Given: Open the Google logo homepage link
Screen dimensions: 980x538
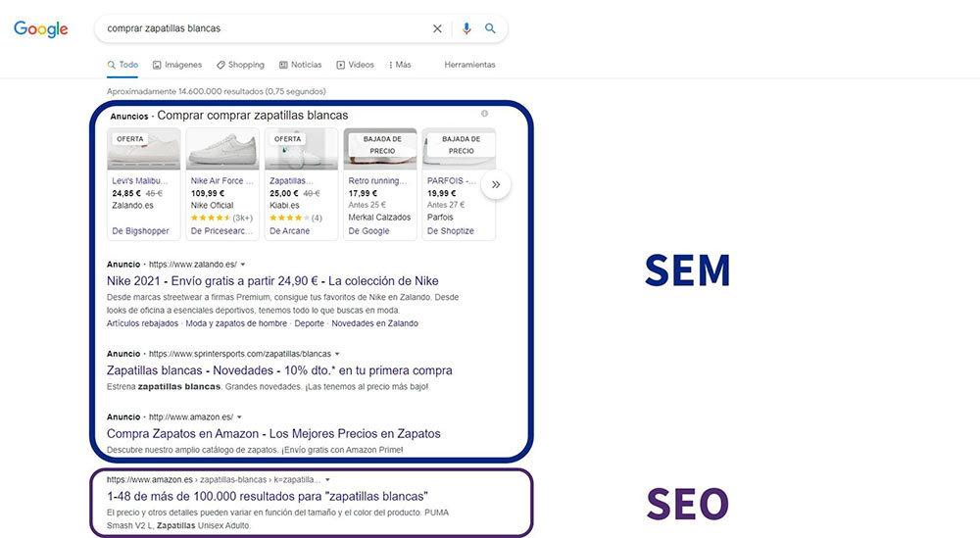Looking at the screenshot, I should click(40, 29).
